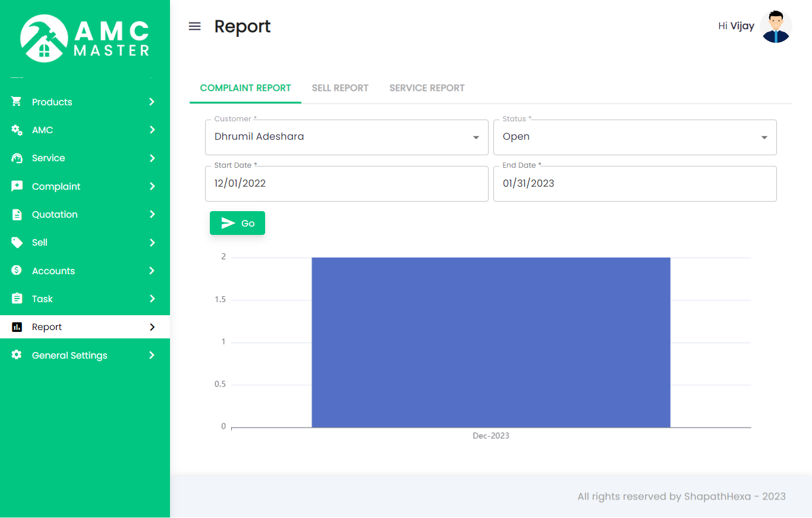Click the Sell tag icon

click(x=17, y=243)
